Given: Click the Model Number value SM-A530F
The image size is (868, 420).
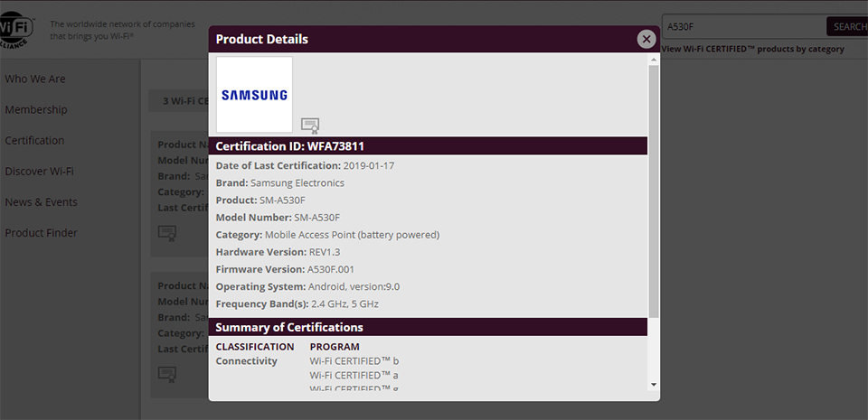Looking at the screenshot, I should point(317,217).
